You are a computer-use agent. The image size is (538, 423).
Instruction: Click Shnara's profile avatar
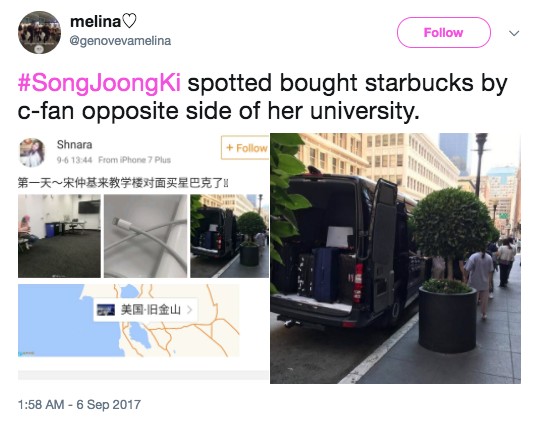32,152
